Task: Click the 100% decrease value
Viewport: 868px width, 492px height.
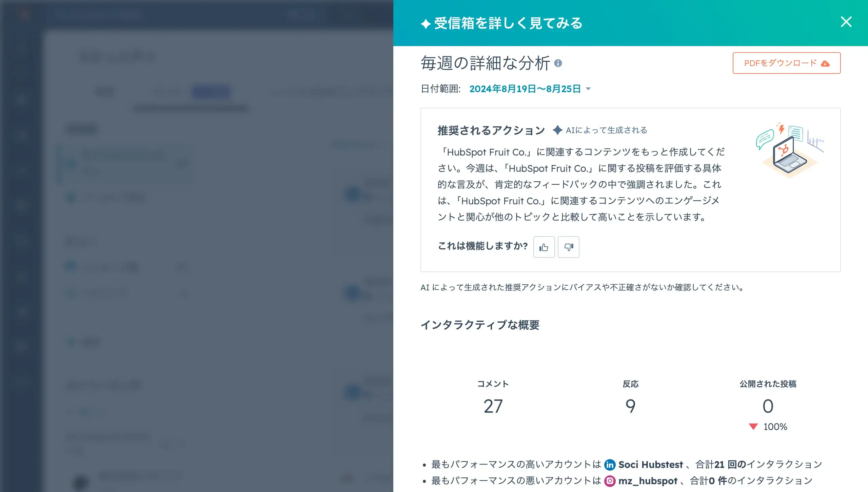Action: pyautogui.click(x=775, y=427)
